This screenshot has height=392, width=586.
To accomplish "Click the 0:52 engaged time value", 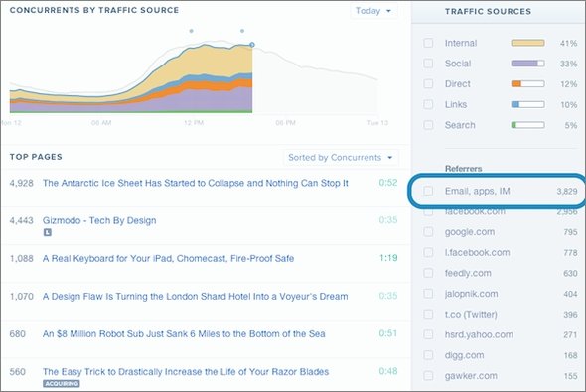I will pyautogui.click(x=388, y=183).
